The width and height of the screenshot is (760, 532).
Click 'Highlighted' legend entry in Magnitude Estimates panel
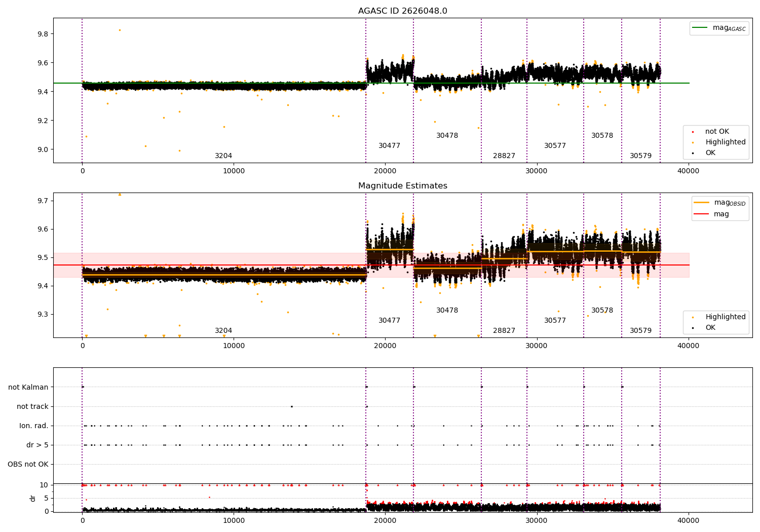[718, 317]
